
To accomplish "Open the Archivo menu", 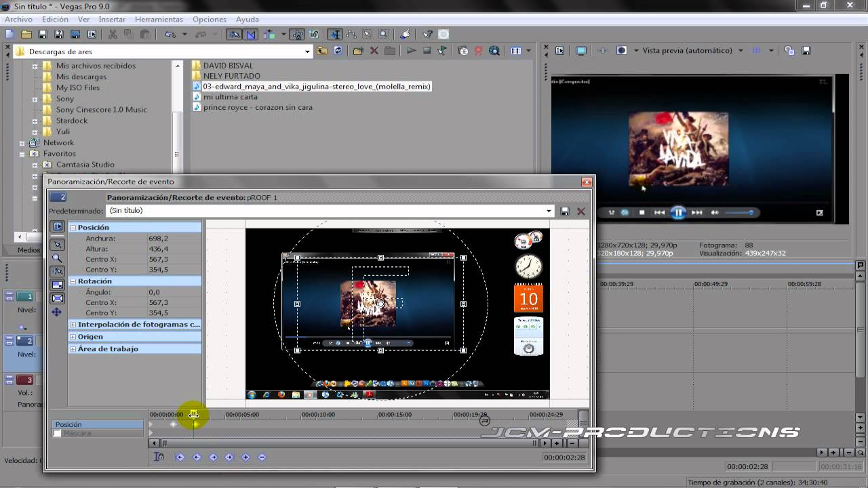I will tap(18, 20).
